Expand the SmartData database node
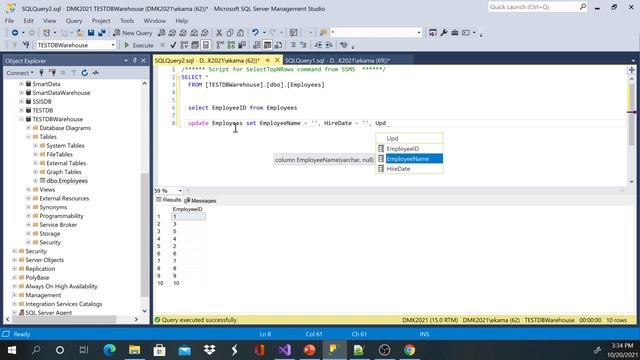640x360 pixels. click(x=21, y=84)
